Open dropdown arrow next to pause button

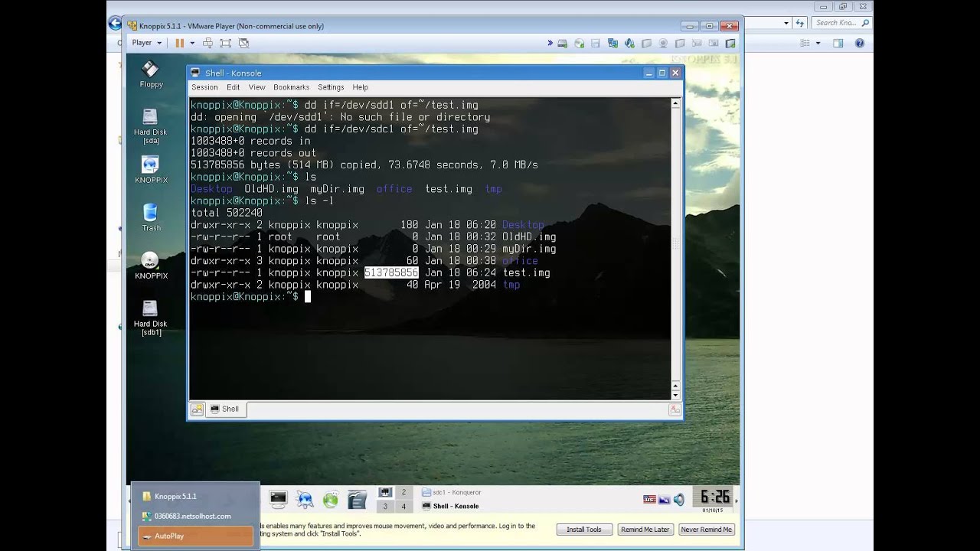[x=192, y=43]
